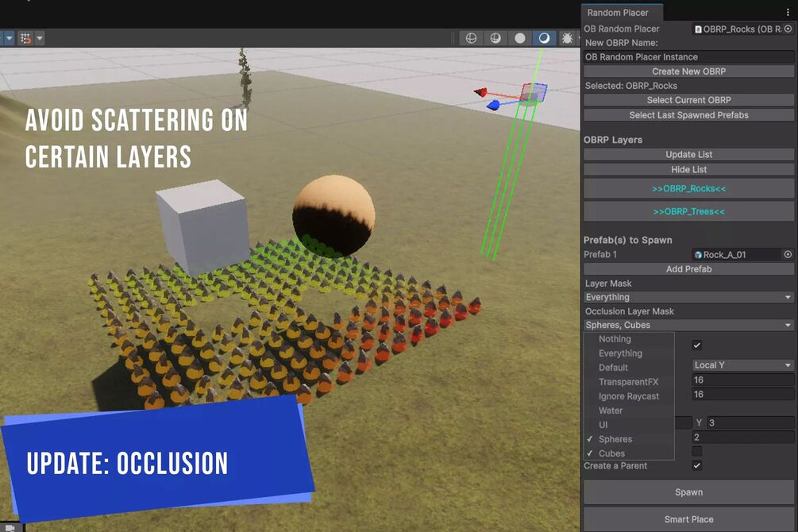Open object picker for OBRP_Rocks field
This screenshot has height=532, width=798.
pyautogui.click(x=788, y=29)
